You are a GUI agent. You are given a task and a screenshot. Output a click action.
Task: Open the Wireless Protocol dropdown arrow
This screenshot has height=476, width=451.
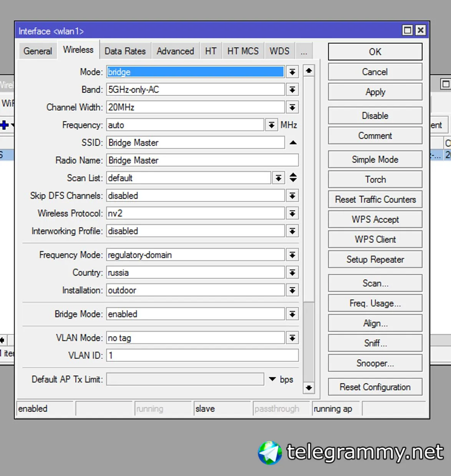click(x=292, y=213)
